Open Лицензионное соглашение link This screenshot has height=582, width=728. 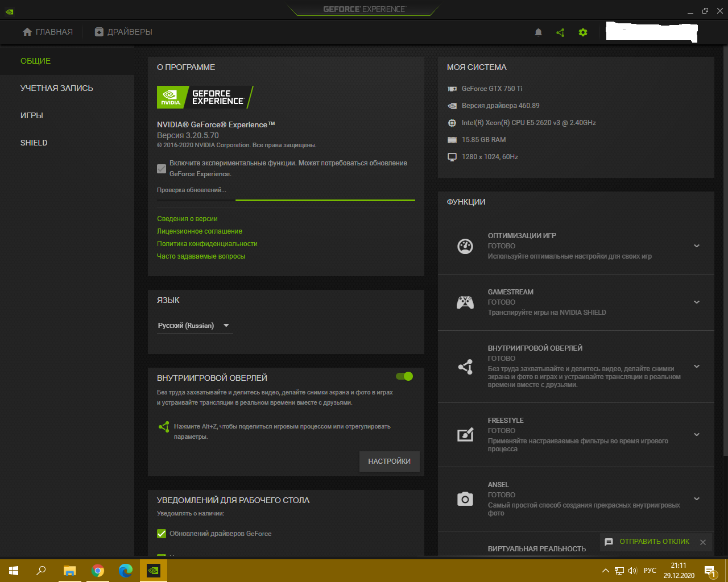tap(200, 231)
